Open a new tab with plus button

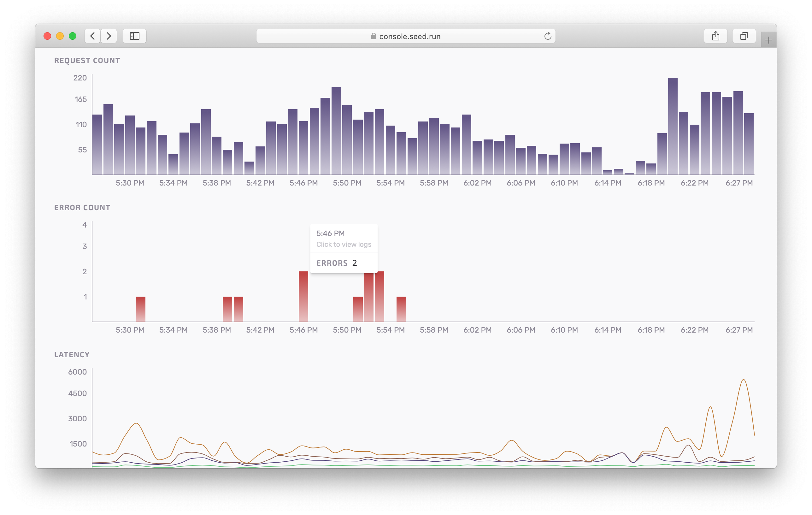[x=768, y=40]
